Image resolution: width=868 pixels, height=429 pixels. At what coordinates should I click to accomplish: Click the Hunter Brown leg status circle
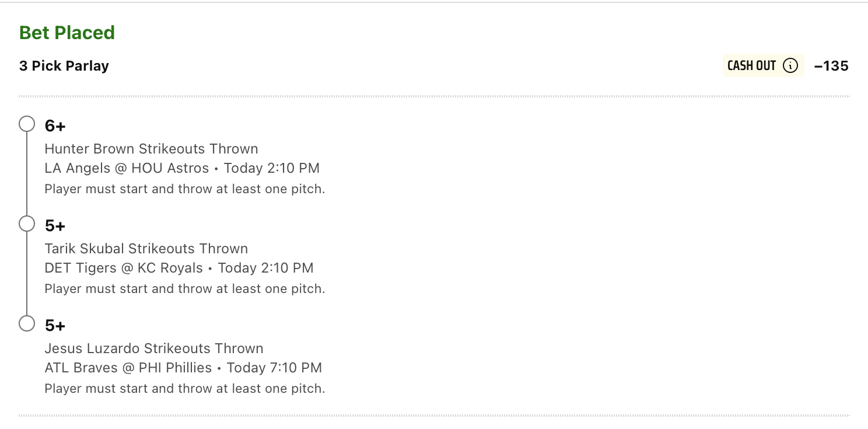pos(27,124)
